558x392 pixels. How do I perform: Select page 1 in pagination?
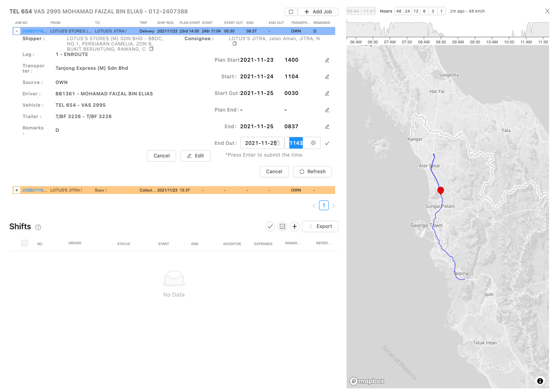pos(324,205)
